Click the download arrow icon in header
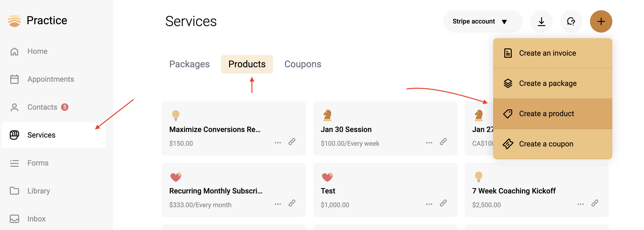 541,21
